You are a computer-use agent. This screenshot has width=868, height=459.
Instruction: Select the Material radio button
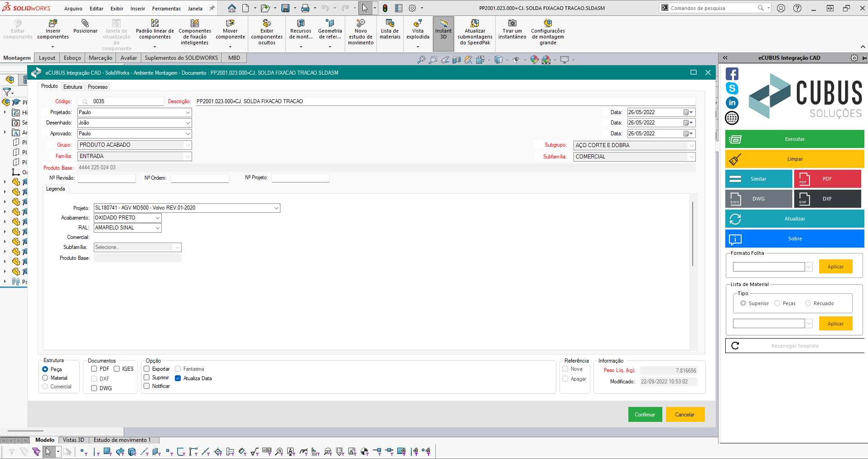point(45,378)
